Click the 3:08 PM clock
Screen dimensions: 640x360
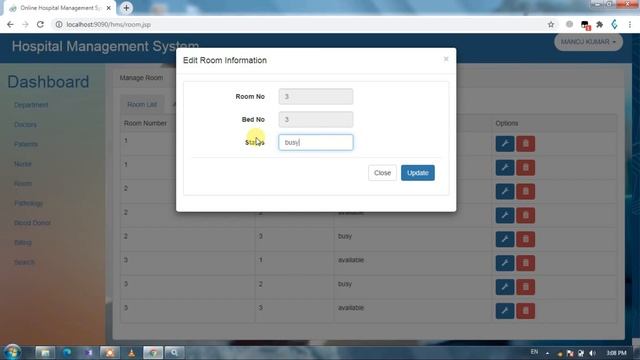point(616,353)
